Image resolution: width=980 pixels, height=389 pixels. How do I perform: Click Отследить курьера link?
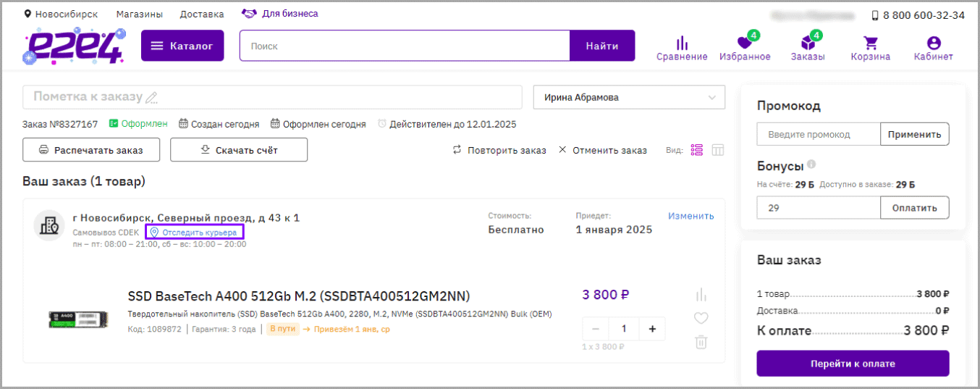194,233
